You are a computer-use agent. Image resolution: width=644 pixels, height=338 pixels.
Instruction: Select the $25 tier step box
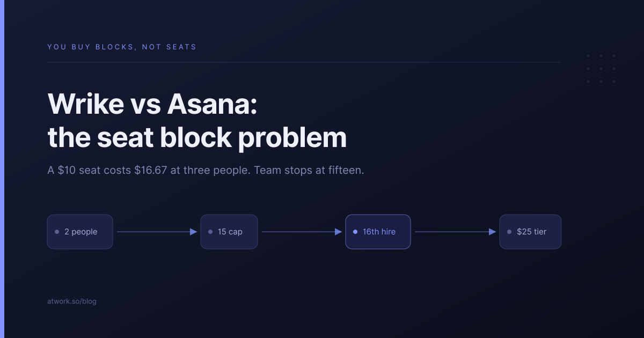tap(530, 232)
